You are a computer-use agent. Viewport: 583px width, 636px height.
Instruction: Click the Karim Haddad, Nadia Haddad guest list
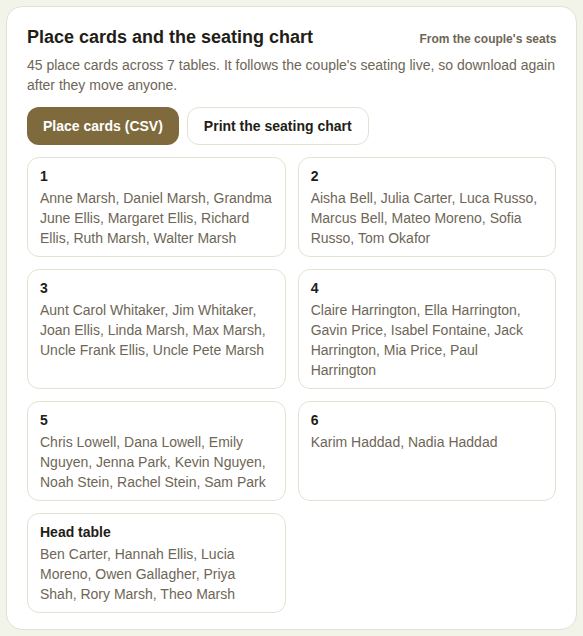[x=404, y=442]
